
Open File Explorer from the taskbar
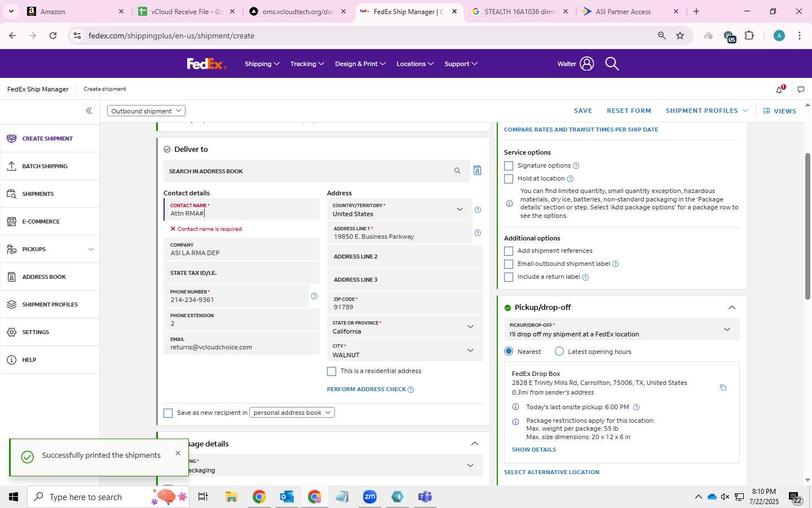[x=232, y=497]
